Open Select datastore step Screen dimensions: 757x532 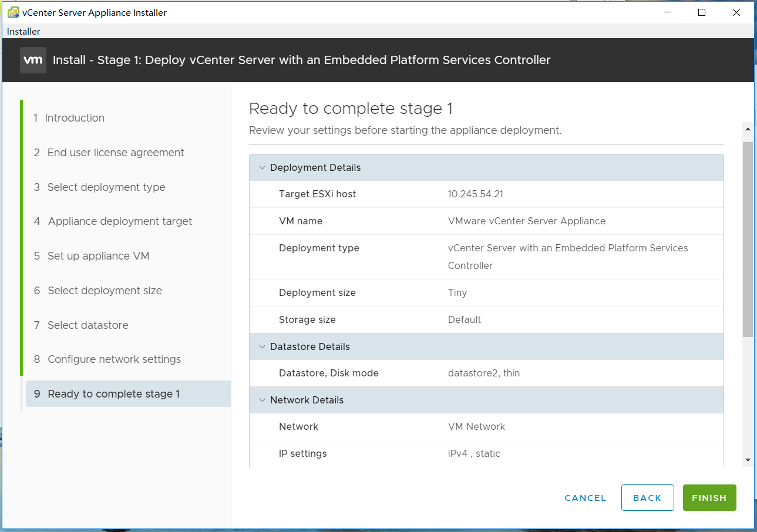tap(81, 325)
